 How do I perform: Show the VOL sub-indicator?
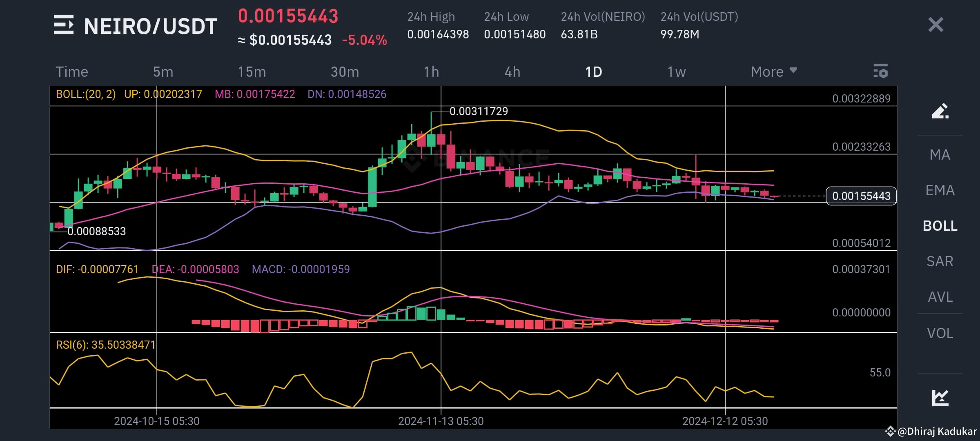940,333
